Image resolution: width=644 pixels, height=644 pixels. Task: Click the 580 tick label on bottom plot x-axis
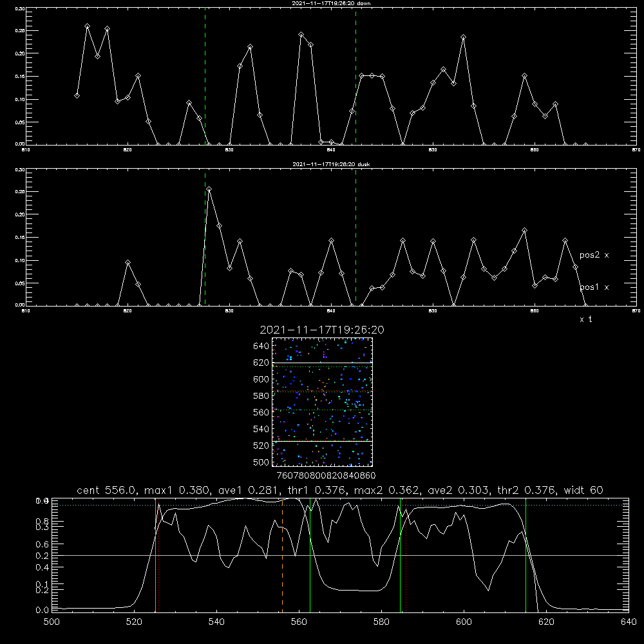tap(381, 622)
